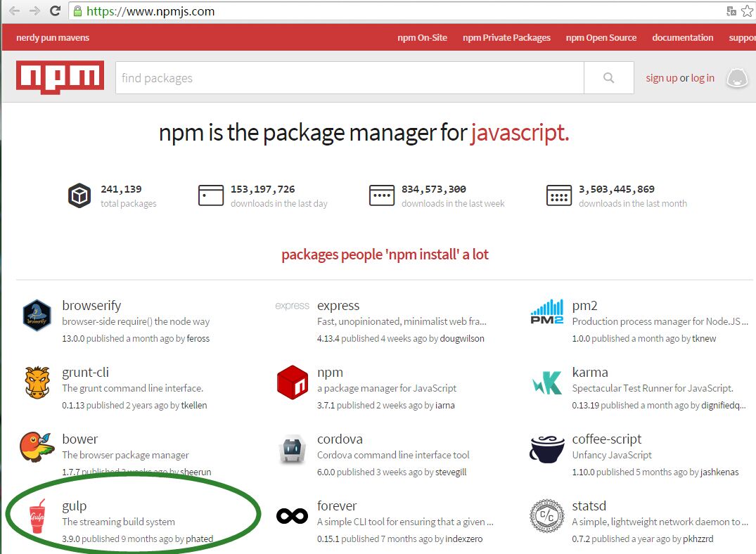The height and width of the screenshot is (554, 756).
Task: Open author phated profile link
Action: coord(199,539)
